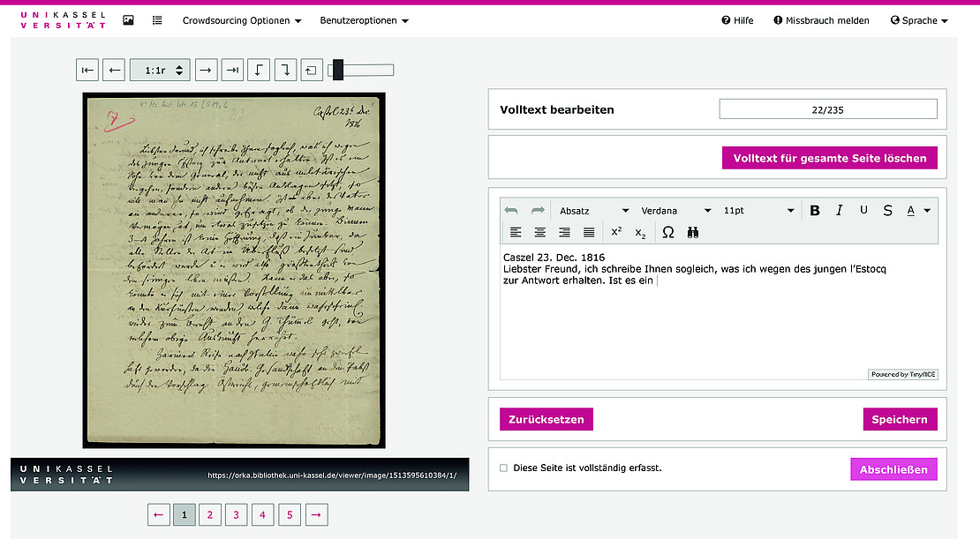Toggle bold formatting in editor

click(x=815, y=210)
